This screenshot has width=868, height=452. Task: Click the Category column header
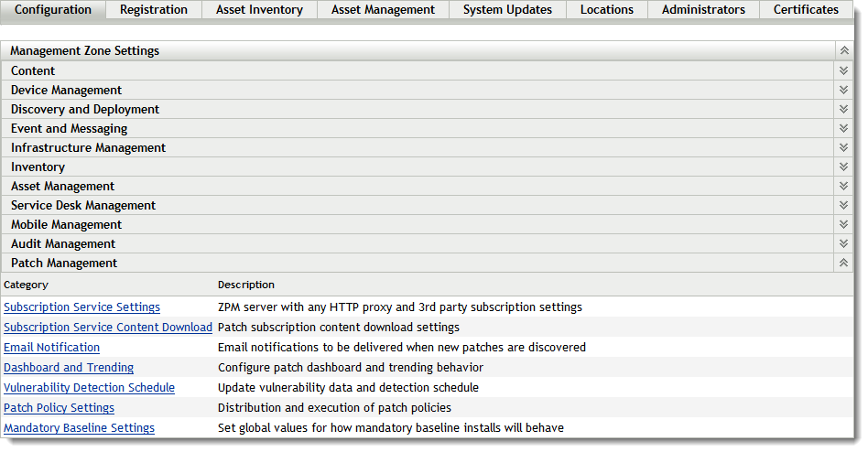point(26,285)
